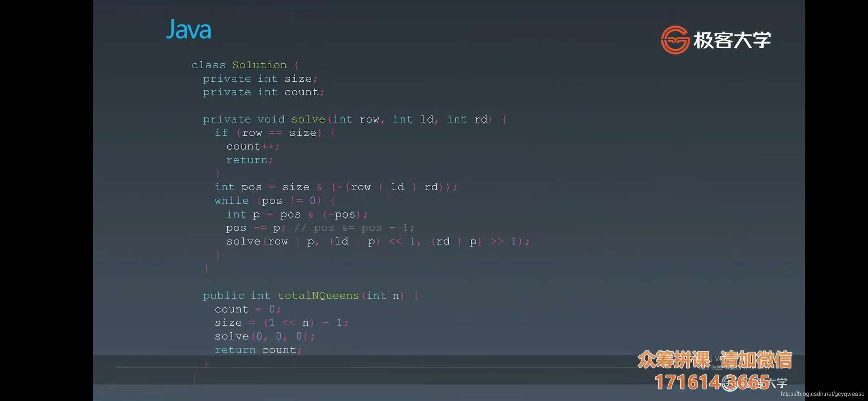Click the "count++;" statement
Viewport: 868px width, 401px height.
(253, 147)
